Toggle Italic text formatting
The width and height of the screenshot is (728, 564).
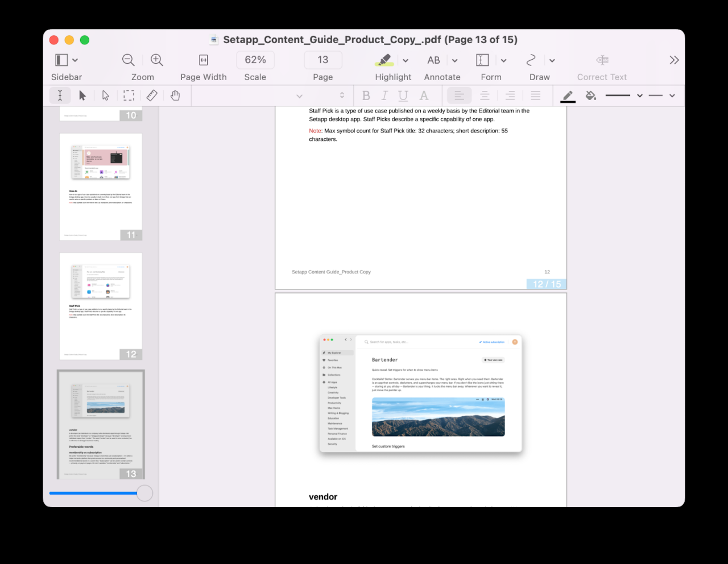[384, 96]
